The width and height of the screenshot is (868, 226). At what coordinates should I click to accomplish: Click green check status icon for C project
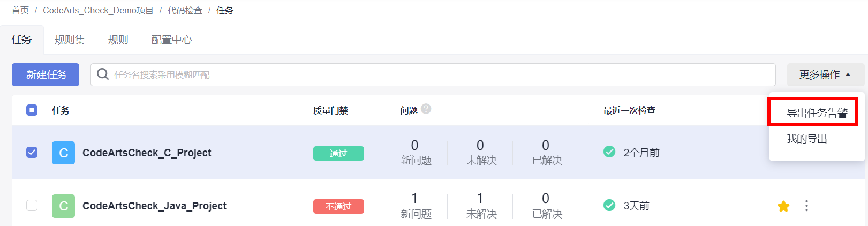pyautogui.click(x=609, y=152)
